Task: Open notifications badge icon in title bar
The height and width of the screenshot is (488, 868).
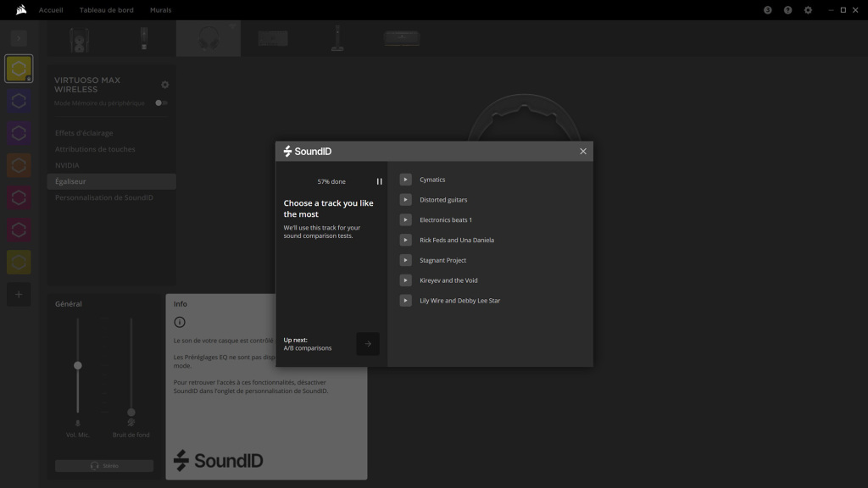Action: 767,10
